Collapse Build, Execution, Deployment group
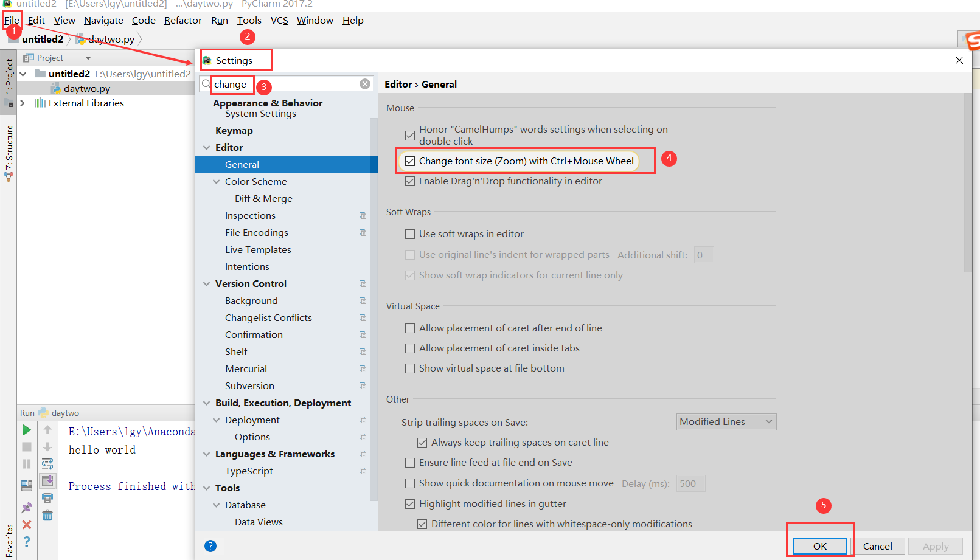Image resolution: width=980 pixels, height=560 pixels. [x=207, y=403]
